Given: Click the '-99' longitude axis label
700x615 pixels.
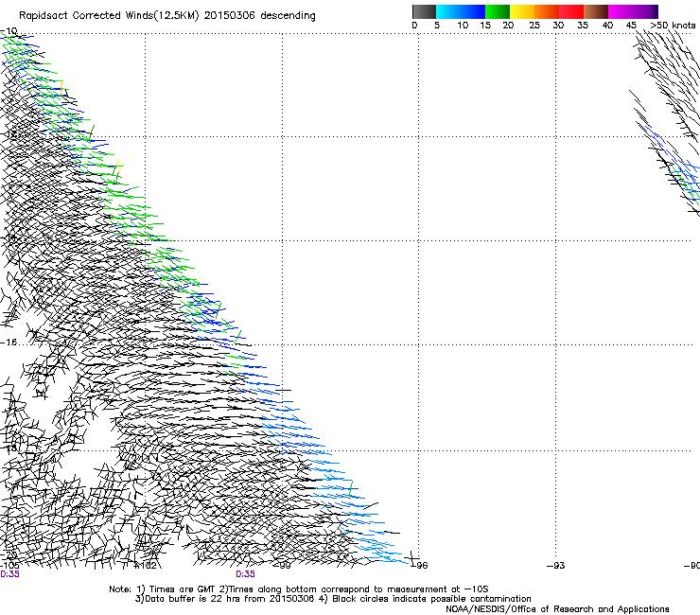Looking at the screenshot, I should tap(283, 566).
